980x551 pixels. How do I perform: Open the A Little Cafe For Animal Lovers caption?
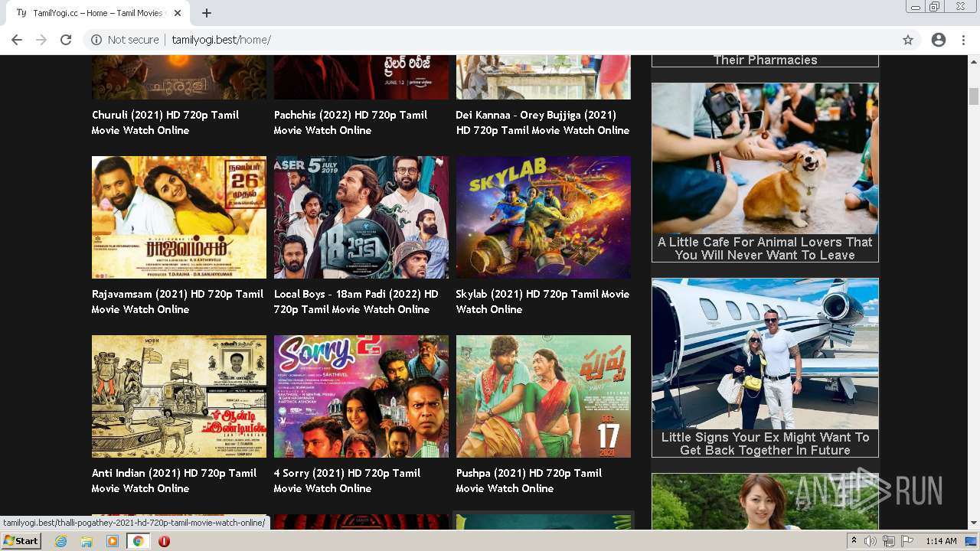[x=765, y=249]
